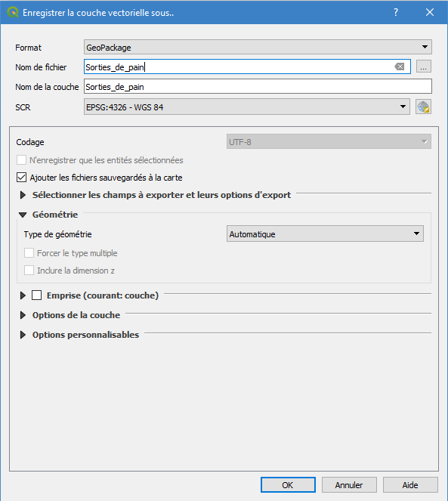
Task: Open the CRS selector globe icon
Action: pyautogui.click(x=423, y=107)
